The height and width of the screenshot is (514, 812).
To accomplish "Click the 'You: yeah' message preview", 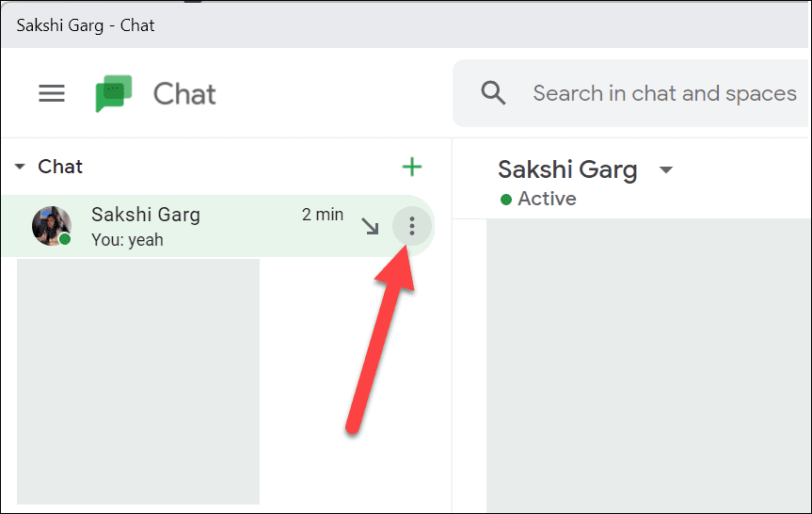I will (x=127, y=240).
